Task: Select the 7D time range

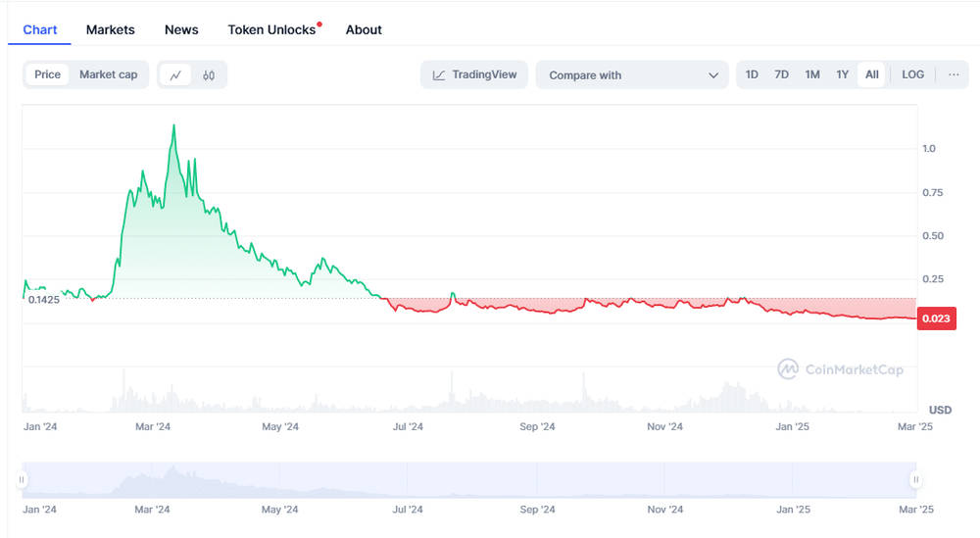Action: click(781, 74)
